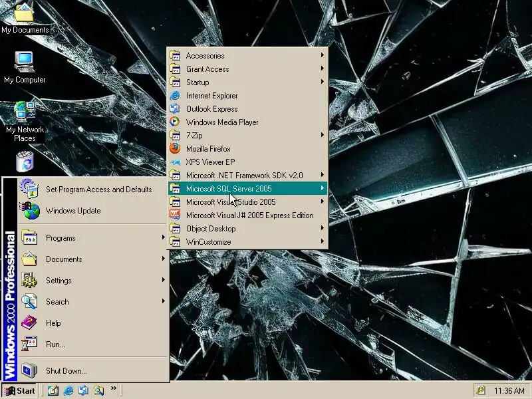
Task: Expand the Accessories submenu arrow
Action: click(x=323, y=55)
